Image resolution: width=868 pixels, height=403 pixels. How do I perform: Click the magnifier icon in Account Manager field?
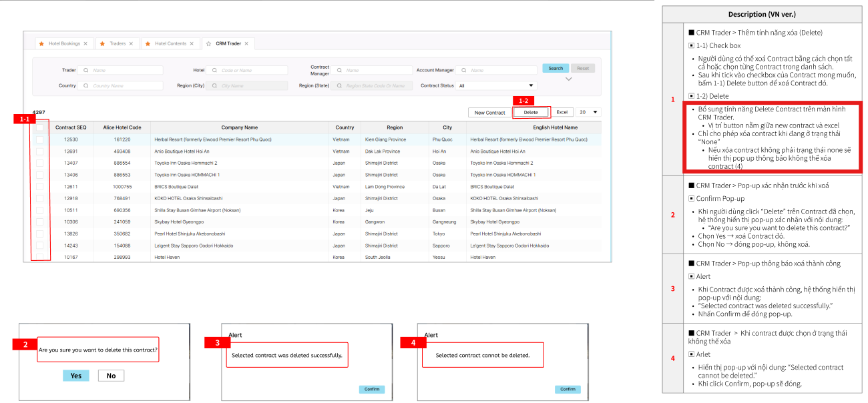click(464, 70)
